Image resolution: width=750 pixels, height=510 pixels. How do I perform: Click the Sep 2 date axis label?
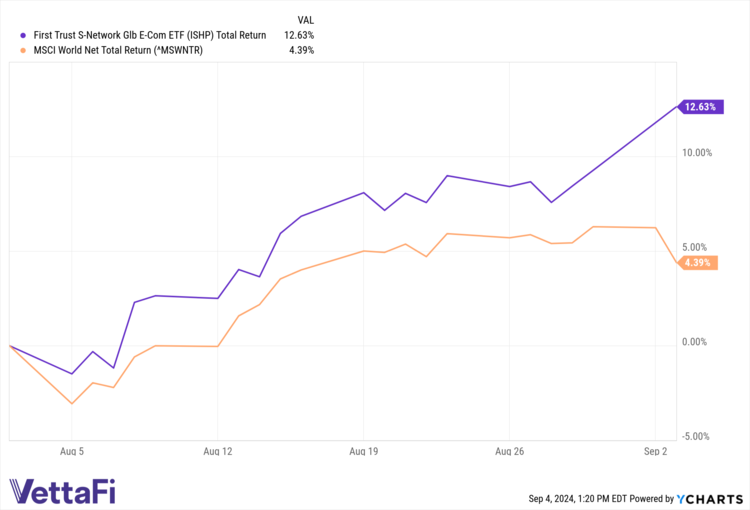click(x=656, y=452)
